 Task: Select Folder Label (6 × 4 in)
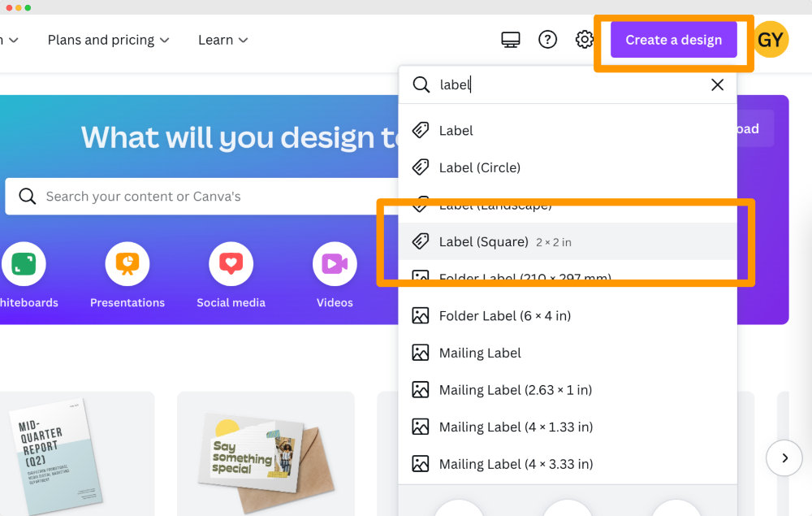click(x=568, y=315)
